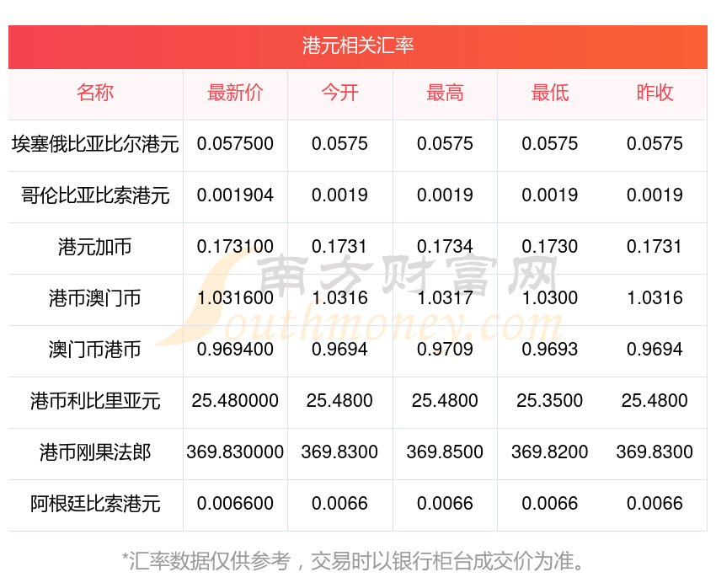Screen dimensions: 716x588
Task: Click the 最低 value 25.3500
Action: 550,401
